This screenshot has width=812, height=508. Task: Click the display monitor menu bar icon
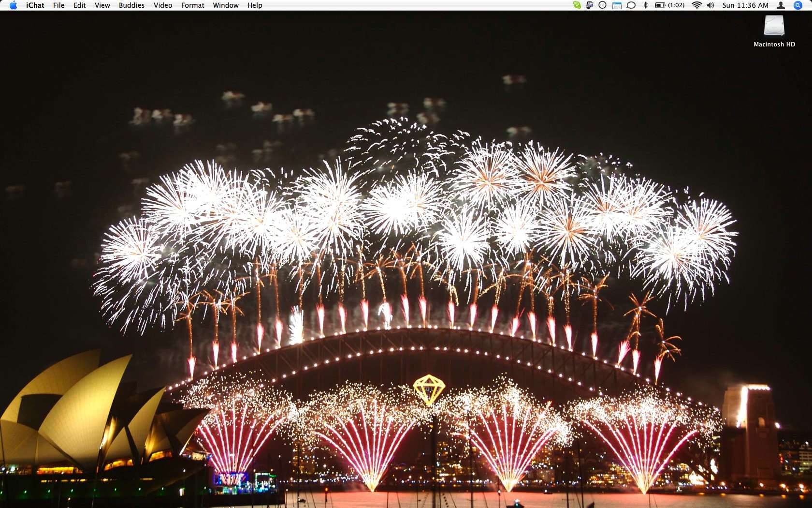tap(590, 5)
